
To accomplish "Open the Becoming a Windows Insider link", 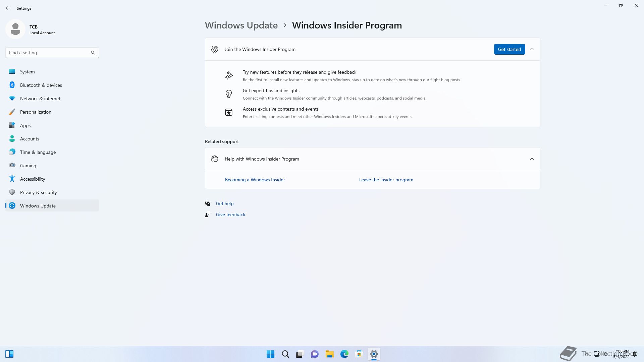I will click(x=255, y=180).
